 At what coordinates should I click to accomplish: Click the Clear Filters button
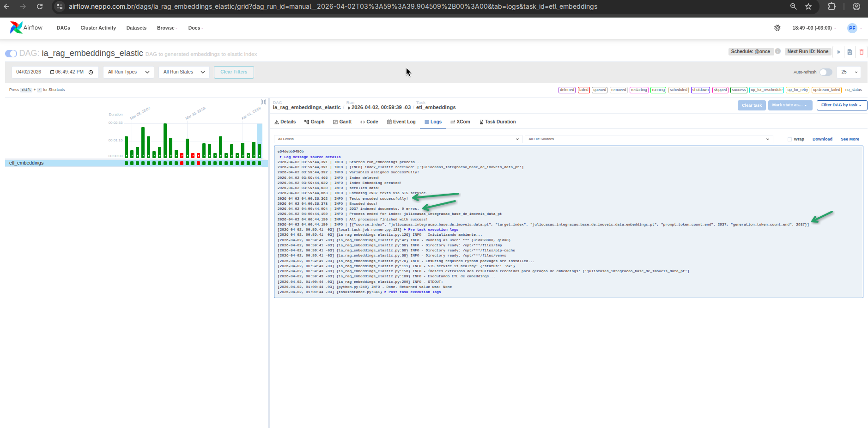coord(234,72)
